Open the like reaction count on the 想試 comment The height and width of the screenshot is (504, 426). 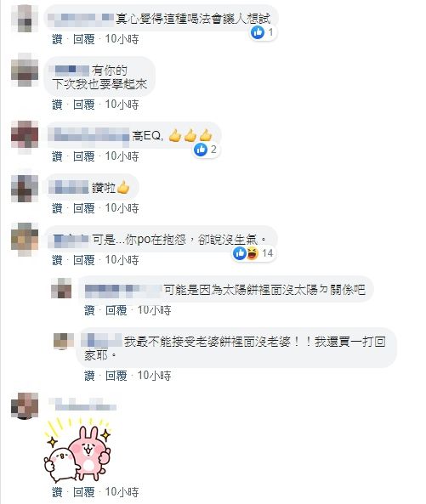(263, 32)
